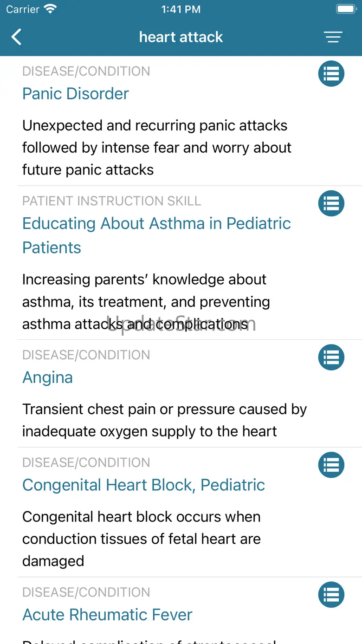Tap the Wi-Fi status icon
This screenshot has height=644, width=362.
tap(50, 9)
